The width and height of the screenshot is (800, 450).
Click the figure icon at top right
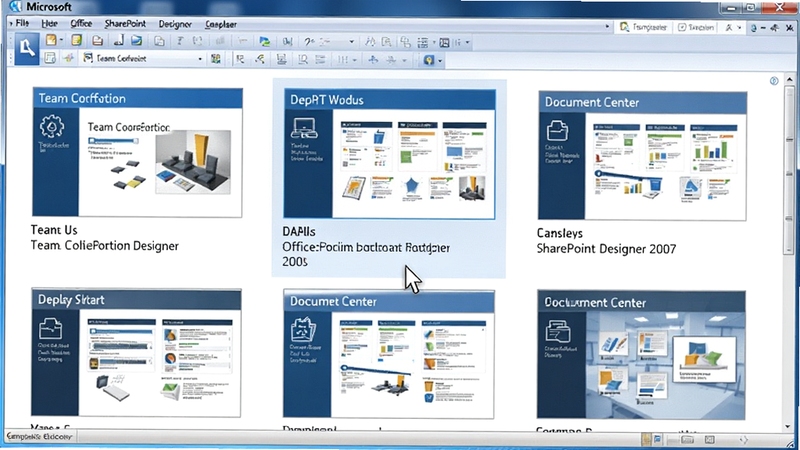pos(729,28)
